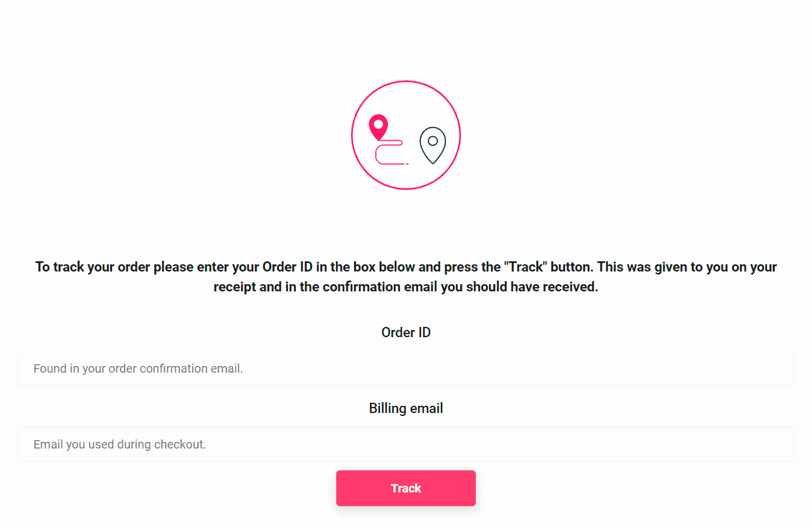Click the order tracking instructions text
Viewport: 812px width, 531px height.
click(405, 276)
